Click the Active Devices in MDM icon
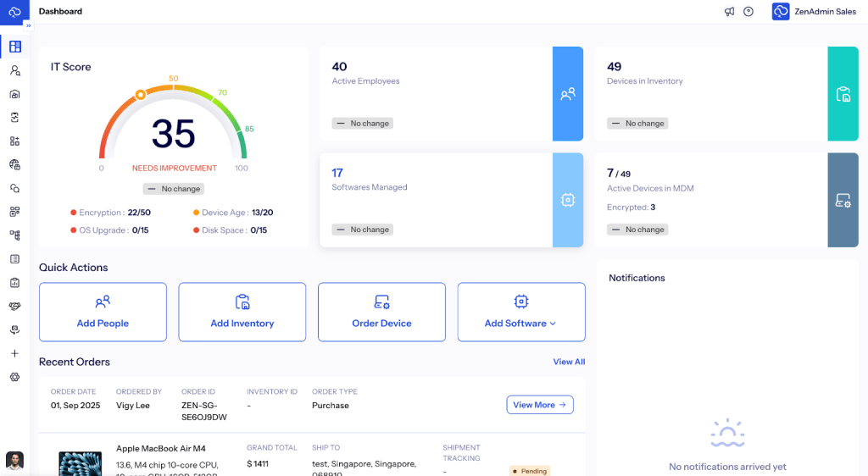Image resolution: width=868 pixels, height=476 pixels. coord(843,200)
